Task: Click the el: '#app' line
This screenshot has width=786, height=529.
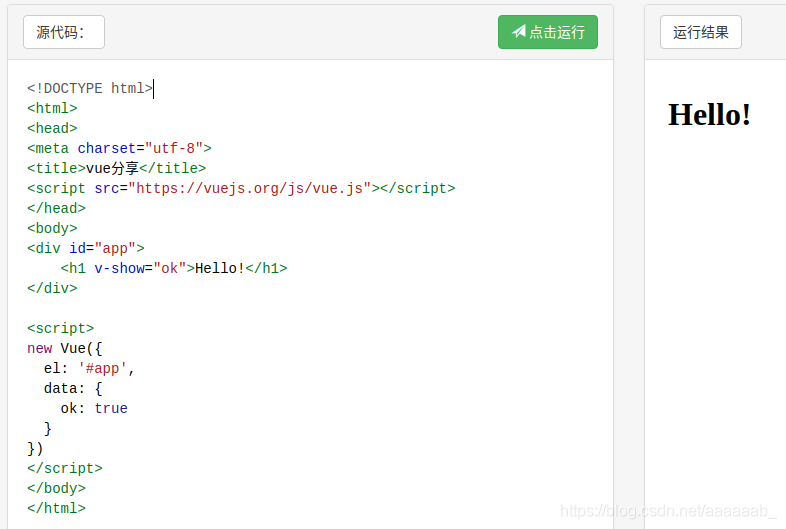Action: [89, 368]
